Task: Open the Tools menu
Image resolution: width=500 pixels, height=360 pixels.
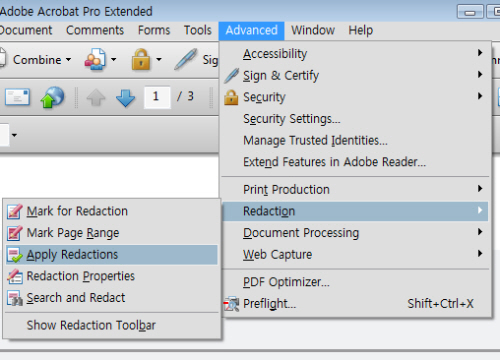Action: 198,30
